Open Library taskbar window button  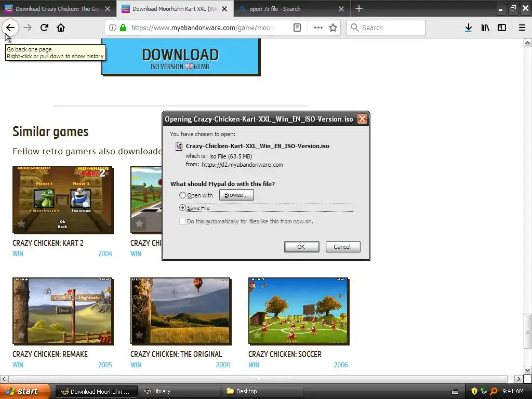coord(179,392)
